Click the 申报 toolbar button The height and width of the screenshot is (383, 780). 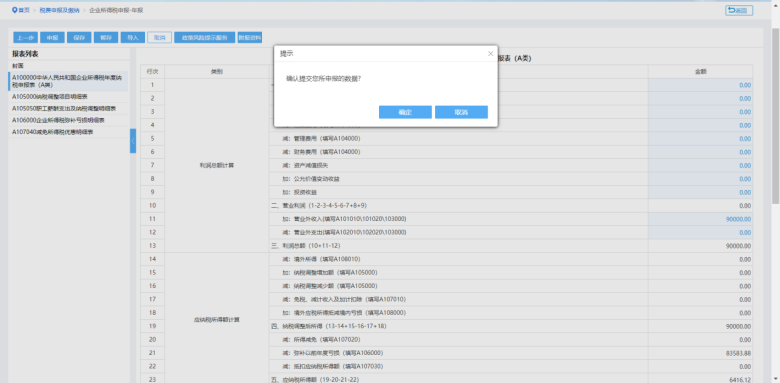pos(52,37)
